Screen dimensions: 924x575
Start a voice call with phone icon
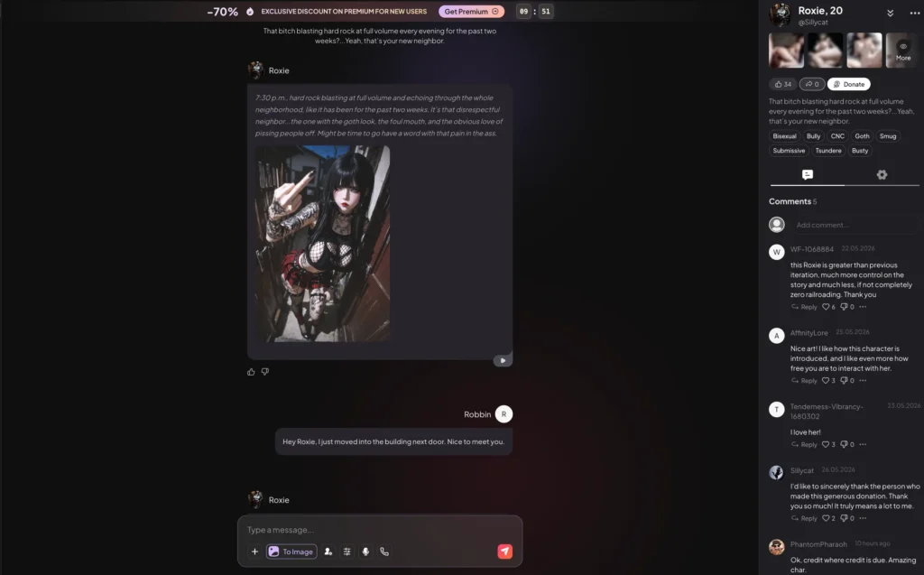[384, 552]
